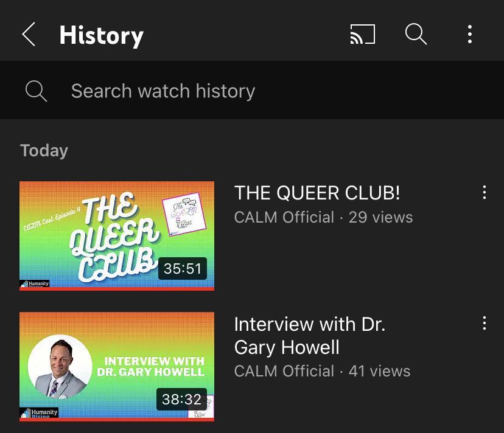
Task: Click the magnifier icon beside Search watch history
Action: pyautogui.click(x=36, y=91)
